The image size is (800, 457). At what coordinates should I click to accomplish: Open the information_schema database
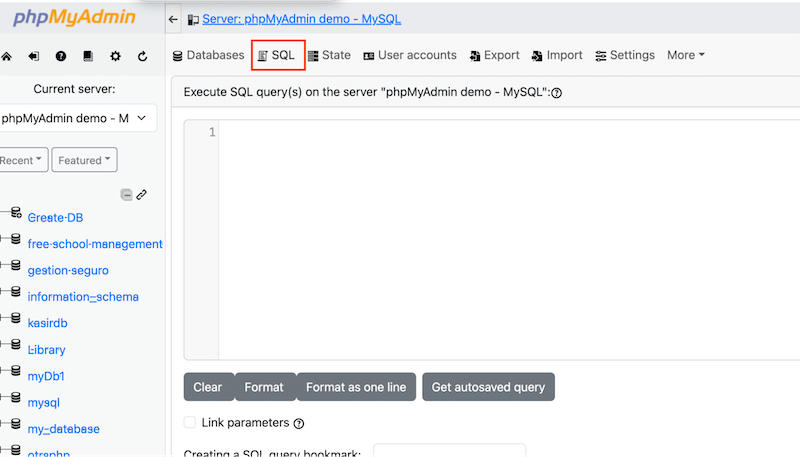(x=83, y=297)
